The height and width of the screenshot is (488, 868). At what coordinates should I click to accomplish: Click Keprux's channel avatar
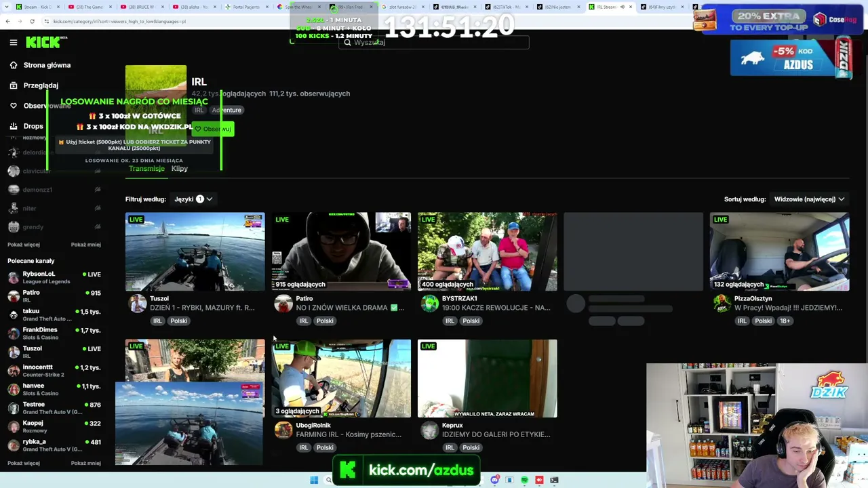pyautogui.click(x=430, y=430)
